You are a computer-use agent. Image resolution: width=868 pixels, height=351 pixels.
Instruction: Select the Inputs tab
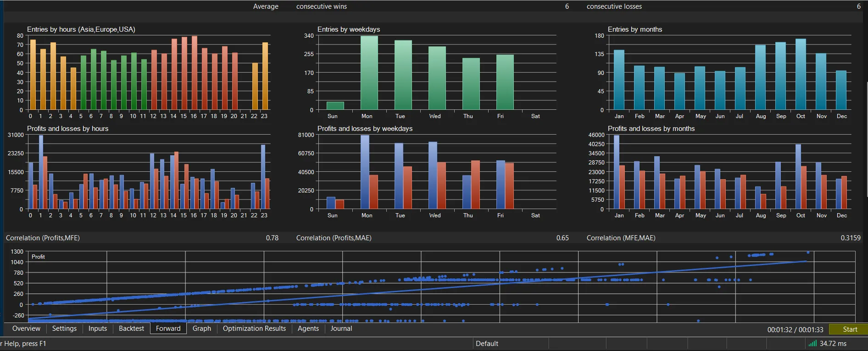(97, 328)
